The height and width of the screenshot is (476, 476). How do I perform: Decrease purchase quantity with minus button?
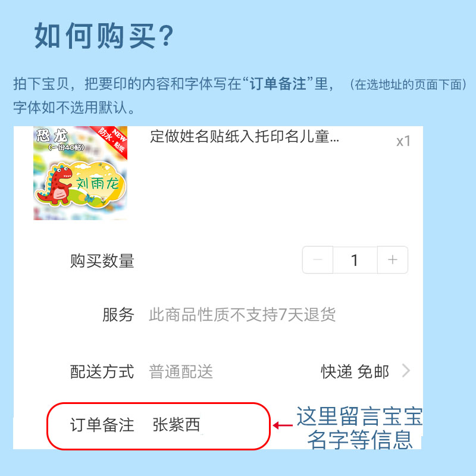click(x=318, y=260)
